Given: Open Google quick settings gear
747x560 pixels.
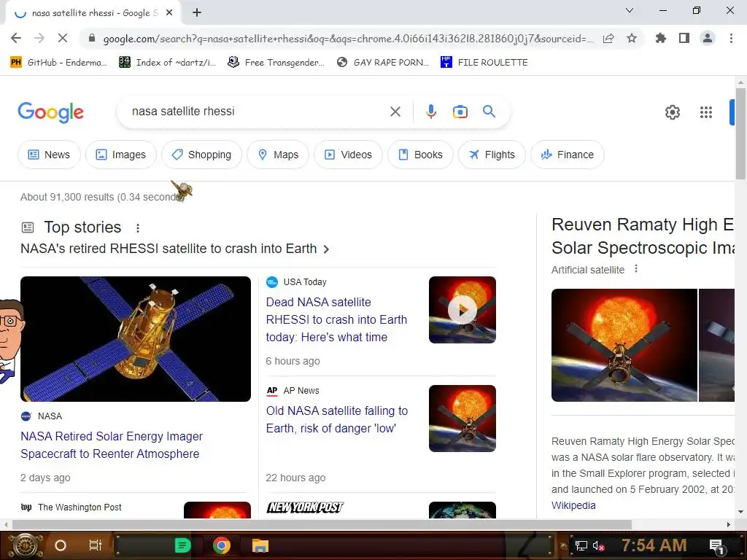Looking at the screenshot, I should coord(672,112).
